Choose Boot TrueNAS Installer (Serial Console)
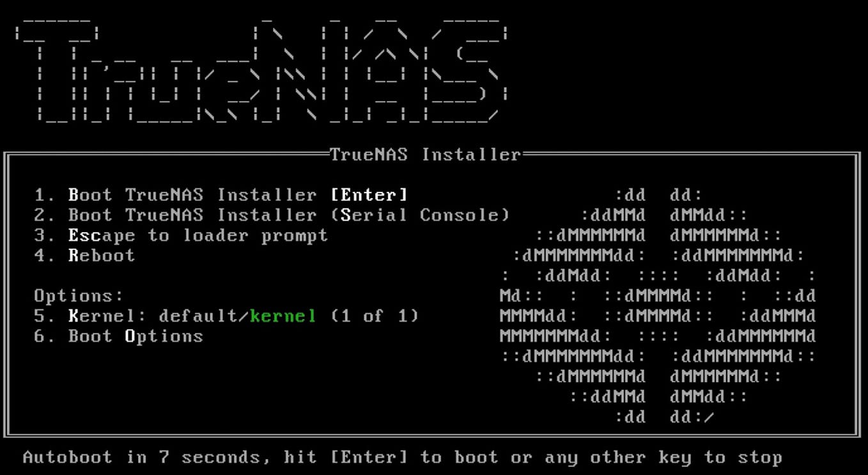The width and height of the screenshot is (868, 475). tap(272, 215)
